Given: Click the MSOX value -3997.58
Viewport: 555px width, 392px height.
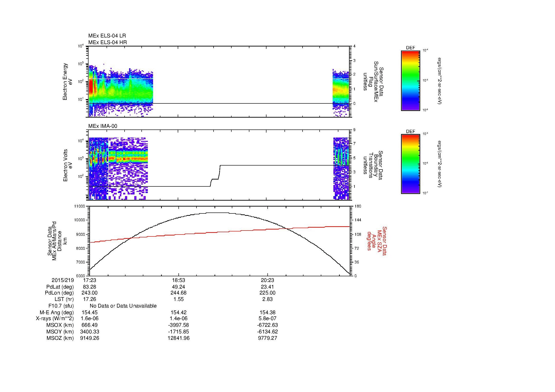Looking at the screenshot, I should [178, 325].
